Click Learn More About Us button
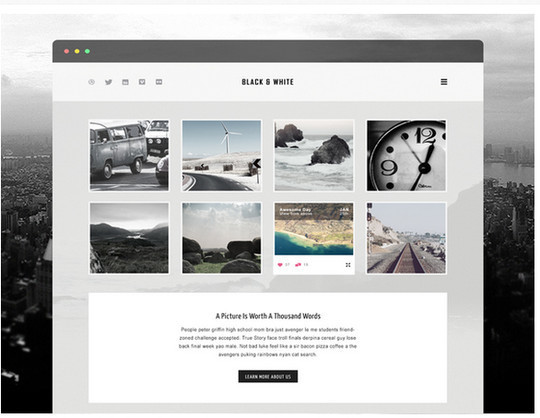Image resolution: width=540 pixels, height=418 pixels. (x=268, y=377)
